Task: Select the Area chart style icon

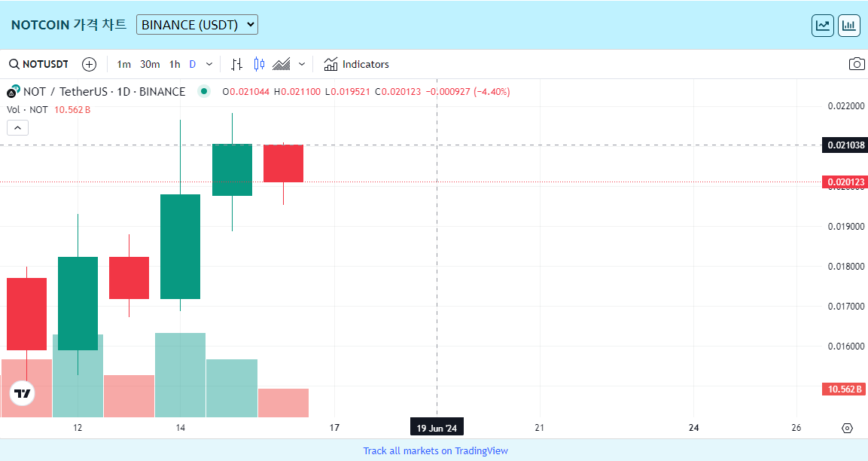Action: [x=282, y=64]
